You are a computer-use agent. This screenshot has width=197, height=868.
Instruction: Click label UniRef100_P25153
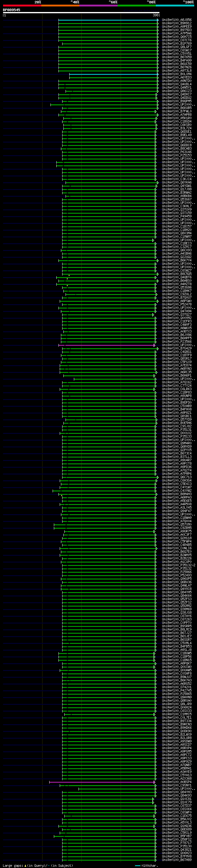click(x=177, y=155)
